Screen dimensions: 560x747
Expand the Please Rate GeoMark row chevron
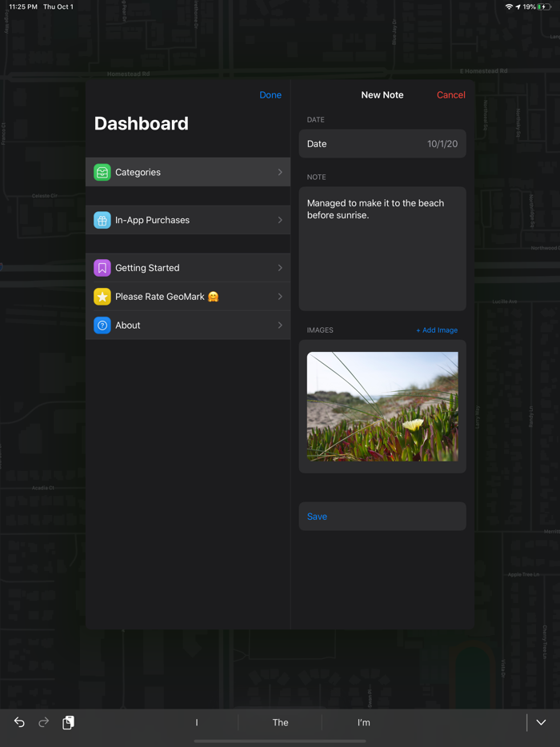pyautogui.click(x=280, y=297)
